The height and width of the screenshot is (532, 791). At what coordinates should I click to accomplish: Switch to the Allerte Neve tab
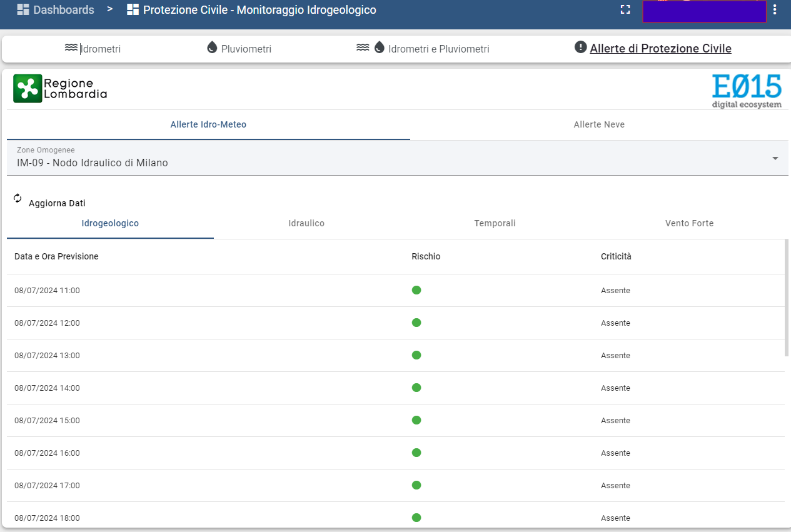click(x=599, y=124)
